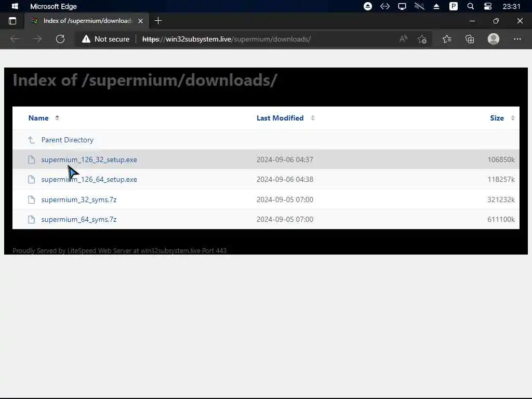This screenshot has height=399, width=532.
Task: Click the size value 611100k
Action: pos(501,220)
